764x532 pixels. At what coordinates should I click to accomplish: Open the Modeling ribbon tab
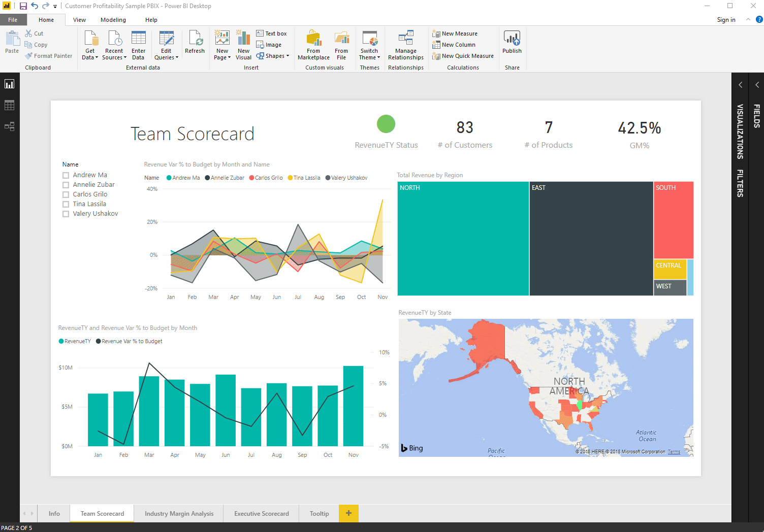(113, 20)
